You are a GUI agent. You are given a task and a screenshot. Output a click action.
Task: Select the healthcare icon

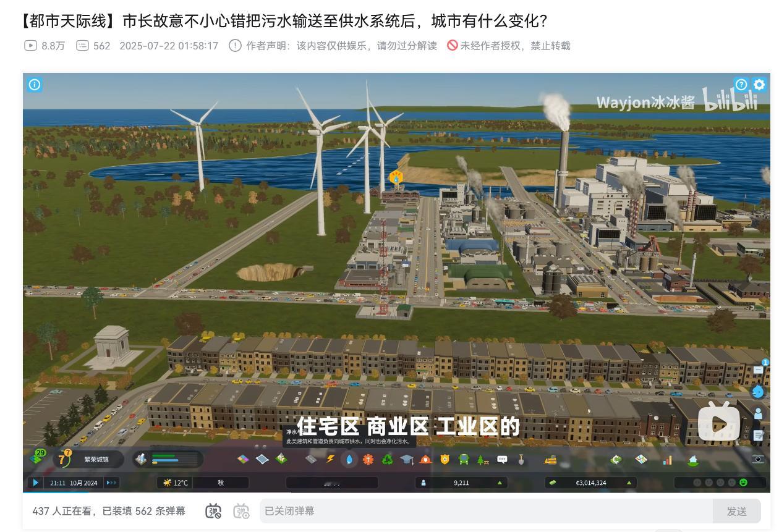[x=368, y=459]
